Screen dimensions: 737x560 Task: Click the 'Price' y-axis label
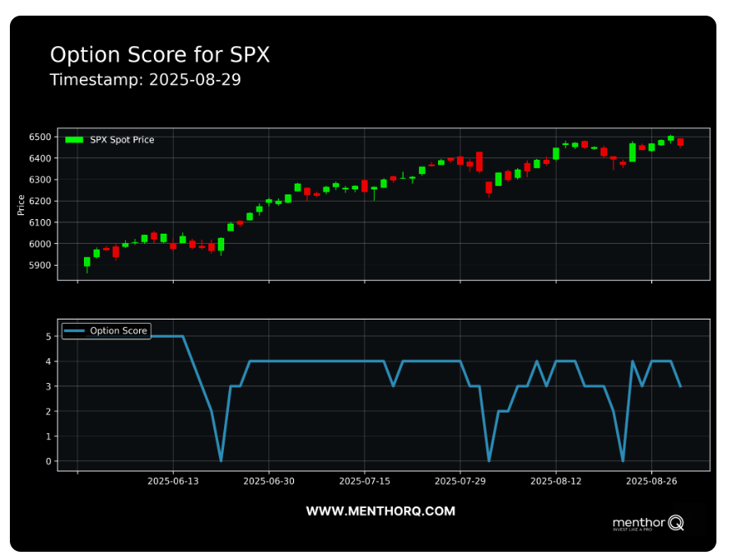coord(21,205)
